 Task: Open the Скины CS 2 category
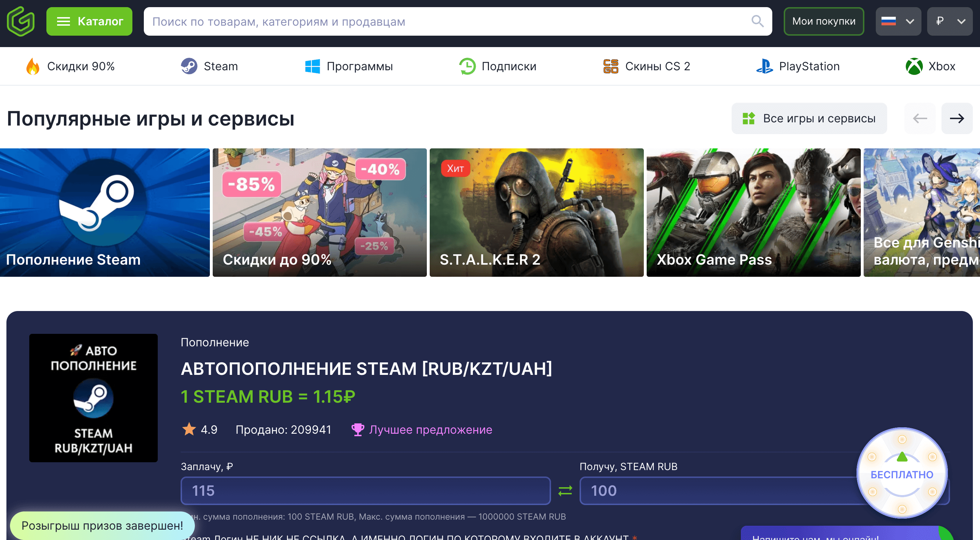(x=647, y=66)
